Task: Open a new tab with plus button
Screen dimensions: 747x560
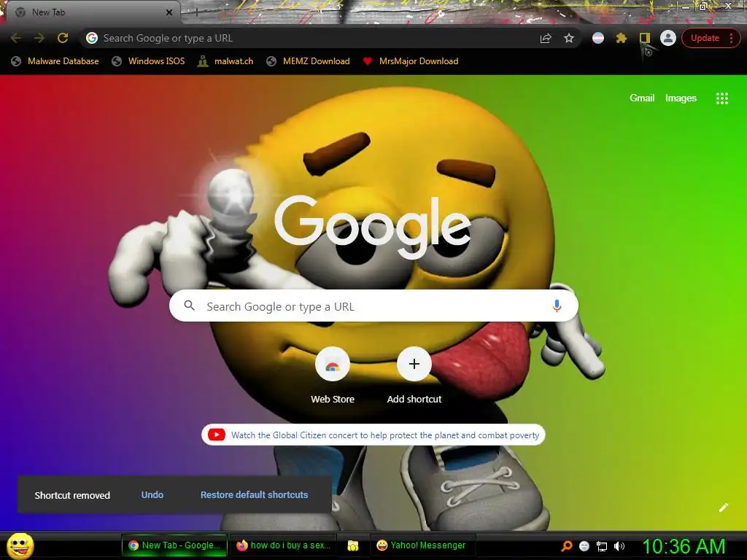Action: point(196,12)
